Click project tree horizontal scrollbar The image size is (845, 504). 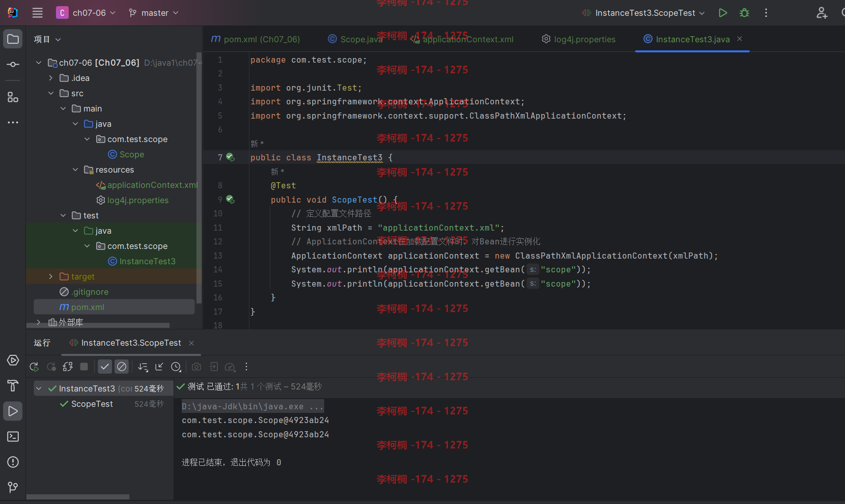click(98, 325)
